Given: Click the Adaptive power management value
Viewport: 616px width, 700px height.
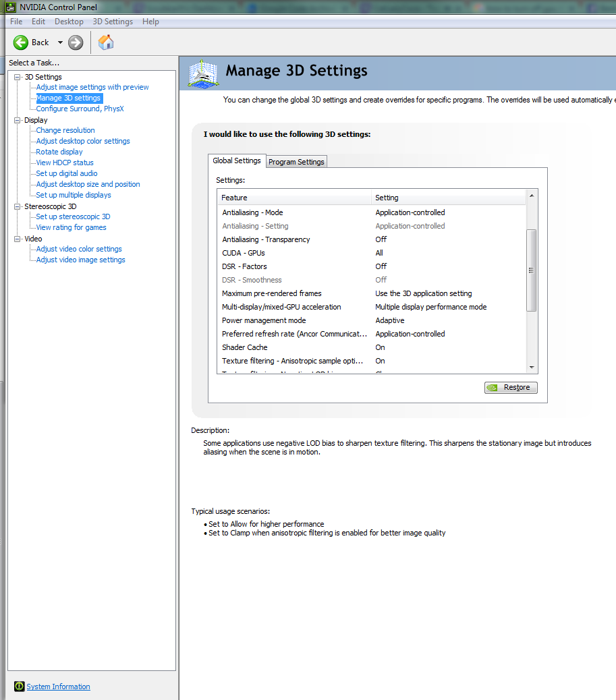Looking at the screenshot, I should 389,320.
